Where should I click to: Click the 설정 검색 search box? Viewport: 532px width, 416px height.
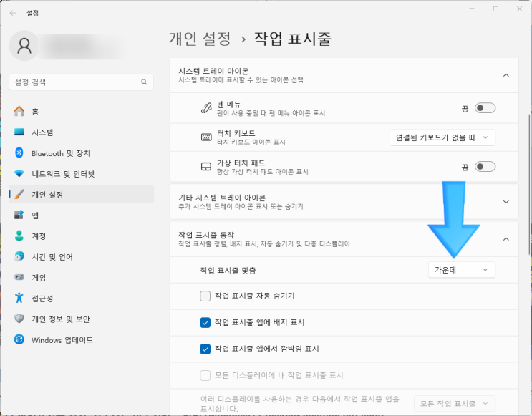click(82, 82)
